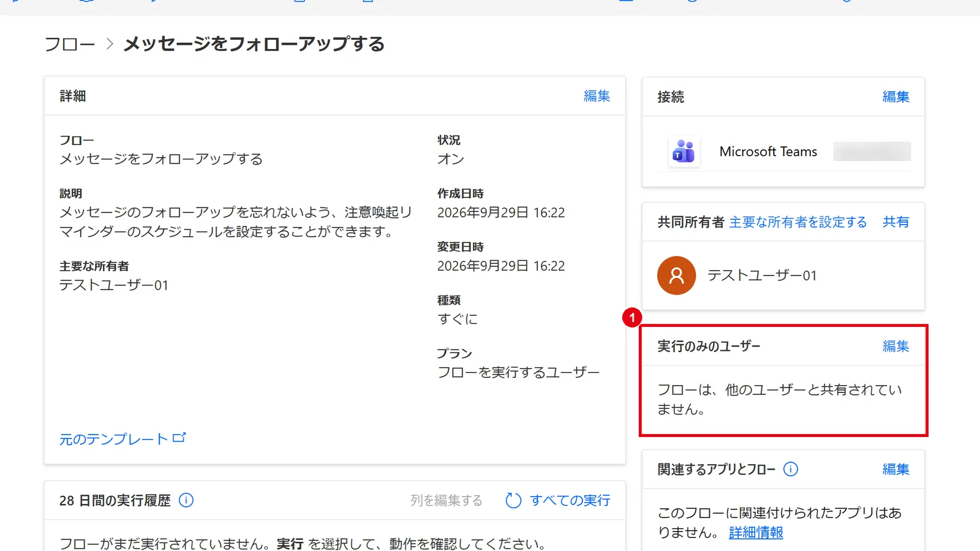Select the プラン value フローを実行するユーザー
This screenshot has height=551, width=980.
point(518,372)
